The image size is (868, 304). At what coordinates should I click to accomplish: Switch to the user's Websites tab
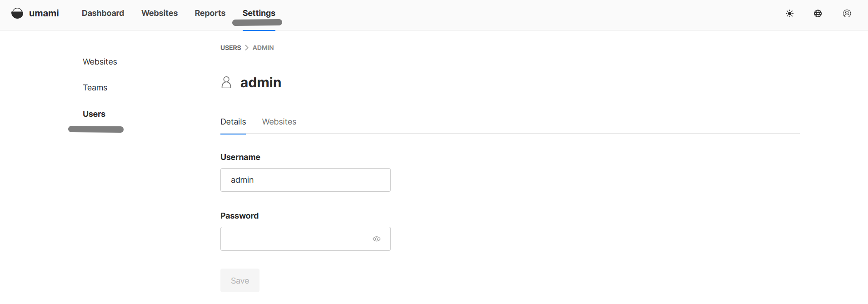click(279, 122)
